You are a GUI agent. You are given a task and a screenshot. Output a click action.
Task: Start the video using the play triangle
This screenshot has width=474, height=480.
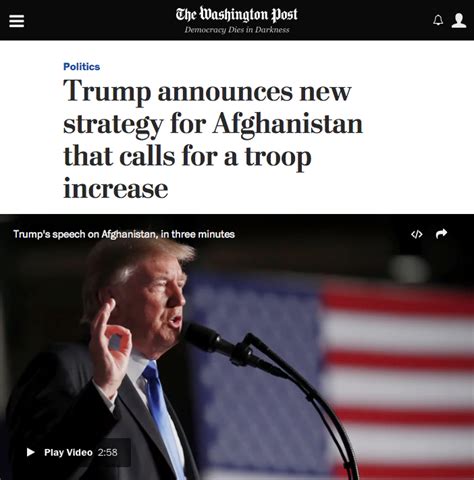(x=31, y=452)
